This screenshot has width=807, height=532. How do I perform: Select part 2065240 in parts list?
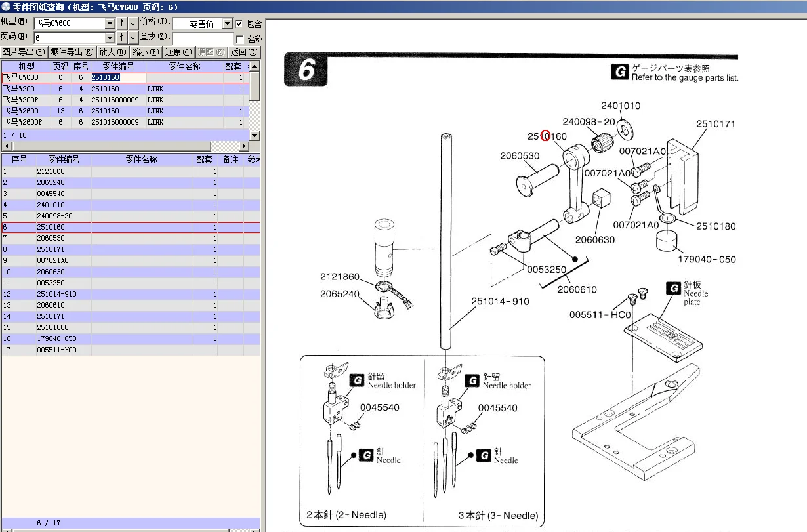click(x=131, y=182)
